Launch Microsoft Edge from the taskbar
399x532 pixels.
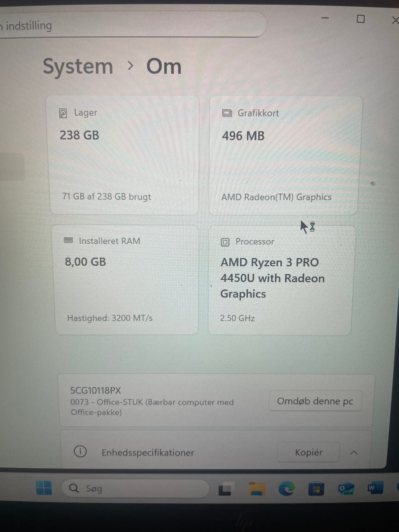(286, 488)
